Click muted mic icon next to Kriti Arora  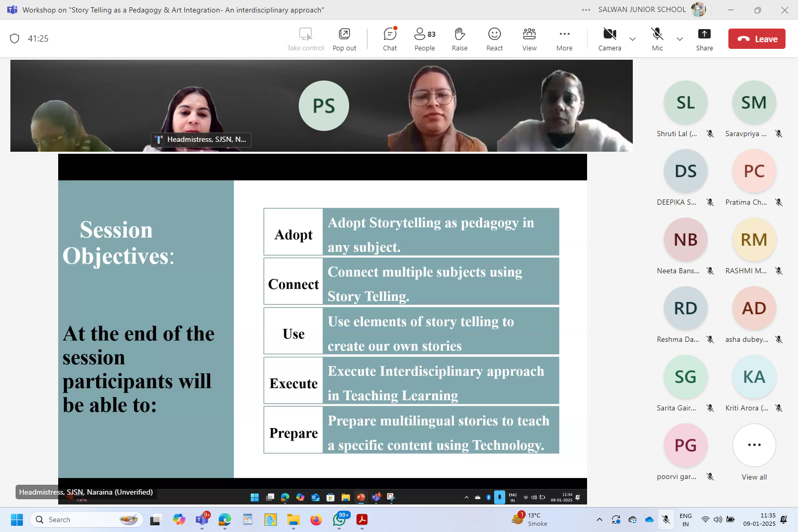779,408
